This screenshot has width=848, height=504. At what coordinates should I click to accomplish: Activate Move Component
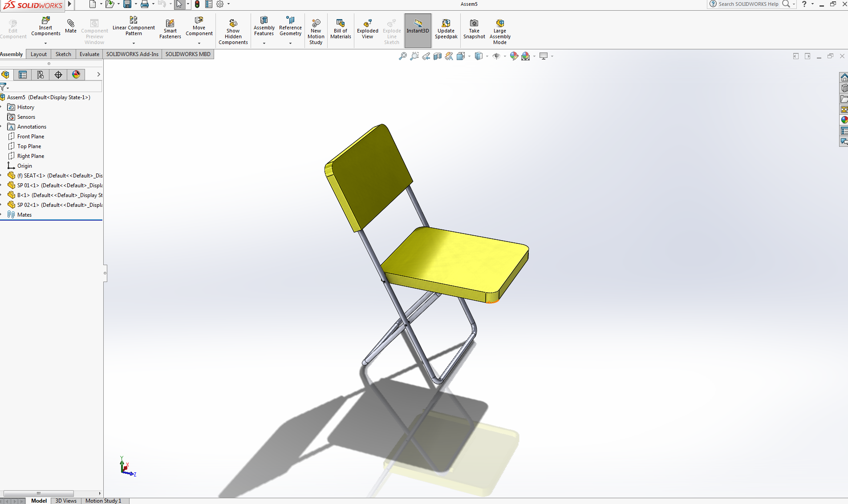[x=199, y=27]
